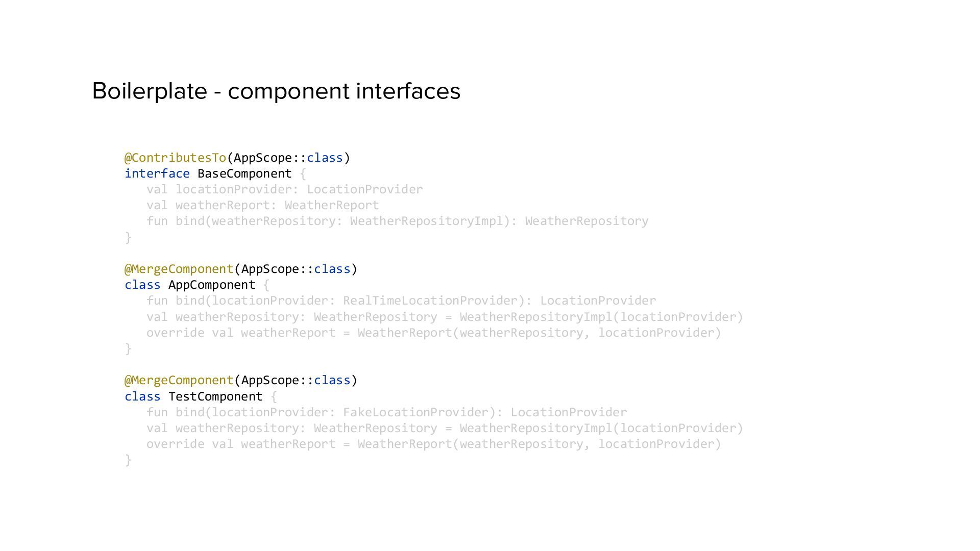Image resolution: width=980 pixels, height=551 pixels.
Task: Click @MergeComponent annotation above AppComponent
Action: pos(179,269)
